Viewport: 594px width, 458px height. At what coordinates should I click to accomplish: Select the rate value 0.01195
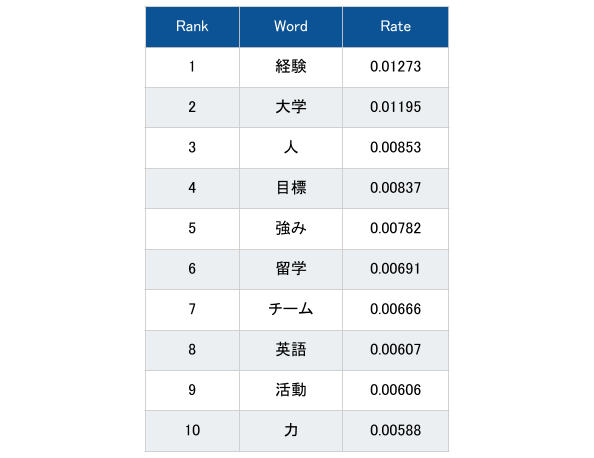(x=395, y=107)
